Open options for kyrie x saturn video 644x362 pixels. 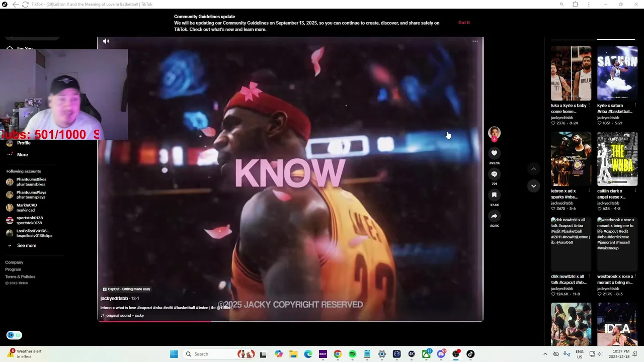(635, 106)
